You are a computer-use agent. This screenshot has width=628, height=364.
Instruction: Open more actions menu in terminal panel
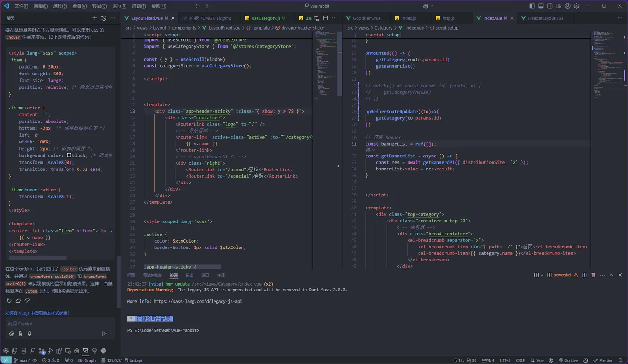pos(602,275)
